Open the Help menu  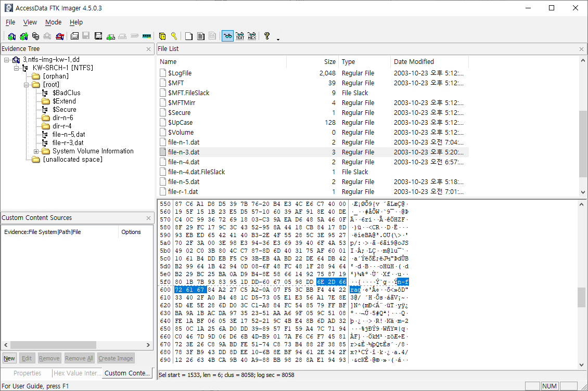click(x=76, y=22)
